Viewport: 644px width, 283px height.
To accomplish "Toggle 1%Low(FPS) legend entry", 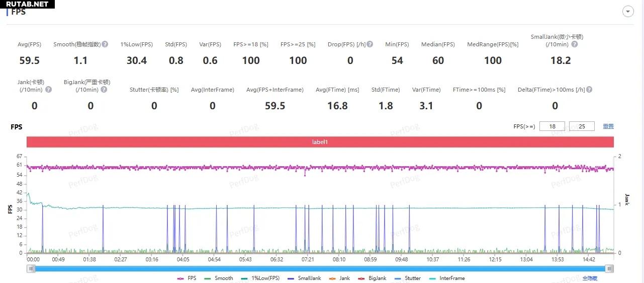I will (260, 278).
